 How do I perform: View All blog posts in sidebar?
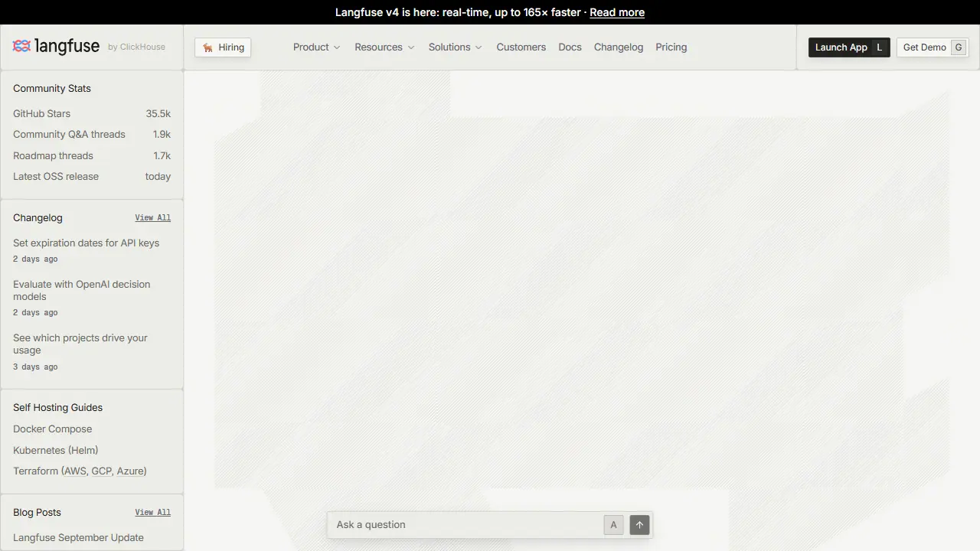[153, 513]
